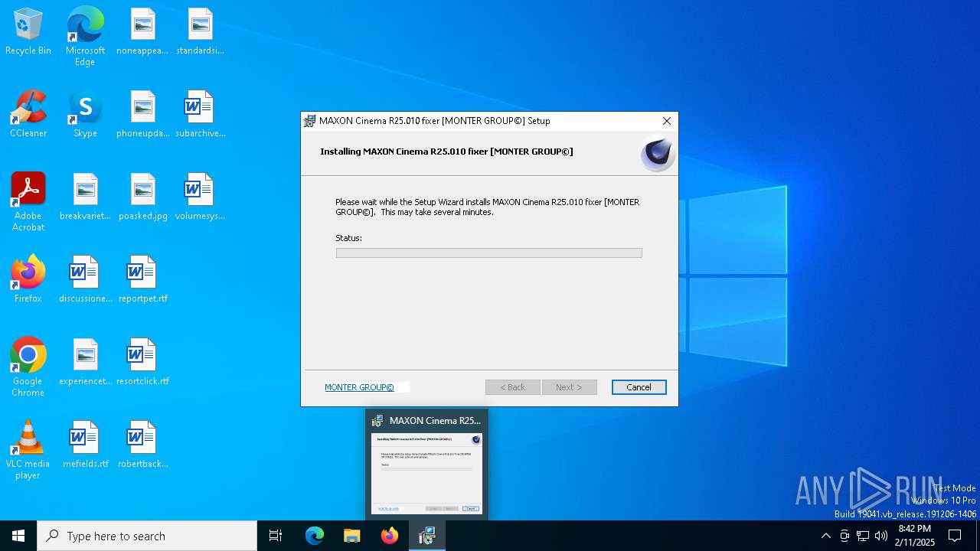Click the Installing MAXON Cinema R25.010 heading
Image resolution: width=980 pixels, height=551 pixels.
(x=446, y=152)
